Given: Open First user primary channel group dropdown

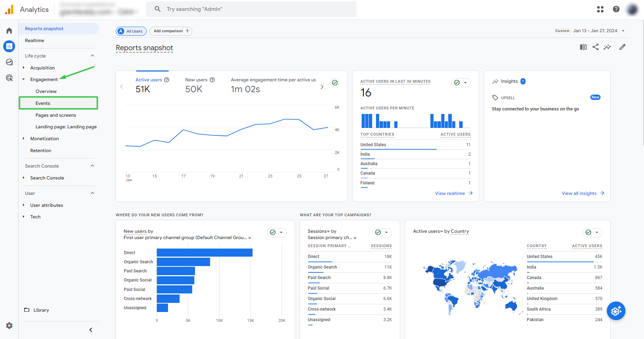Looking at the screenshot, I should [x=250, y=238].
